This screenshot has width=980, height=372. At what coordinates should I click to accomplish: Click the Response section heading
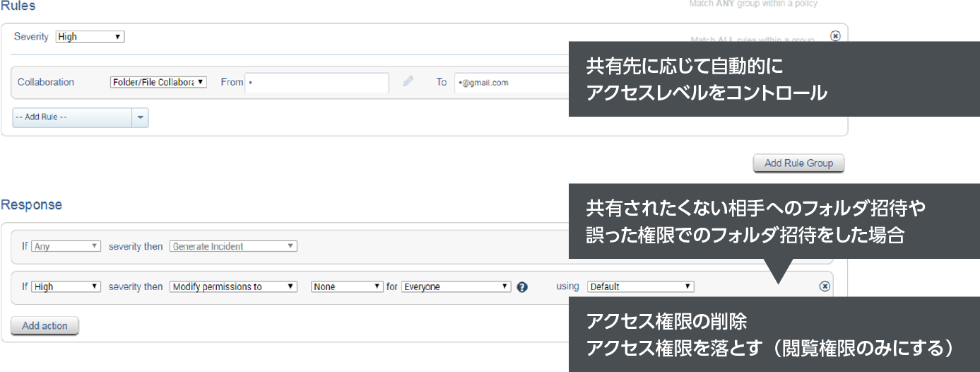(31, 204)
